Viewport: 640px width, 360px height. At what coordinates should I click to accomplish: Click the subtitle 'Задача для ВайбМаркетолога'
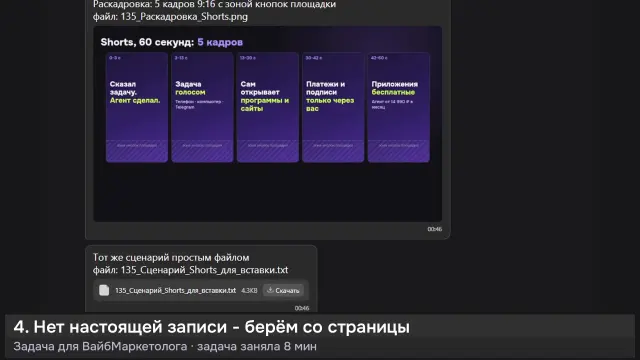point(100,347)
